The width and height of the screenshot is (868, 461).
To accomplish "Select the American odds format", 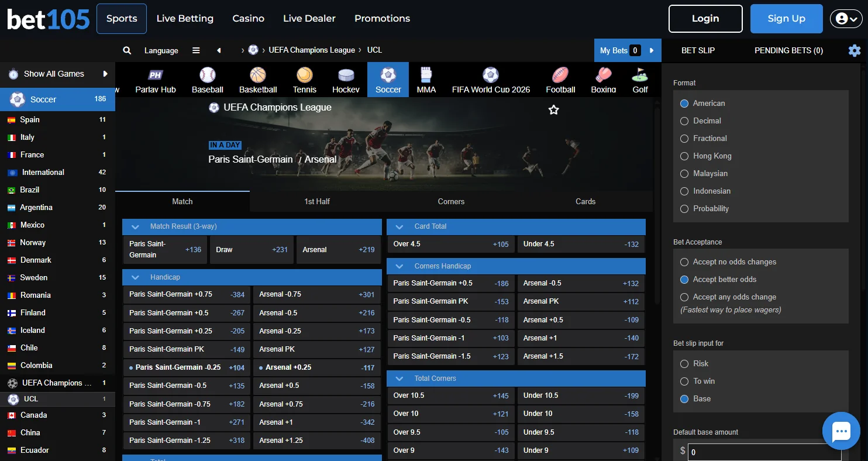I will tap(684, 103).
